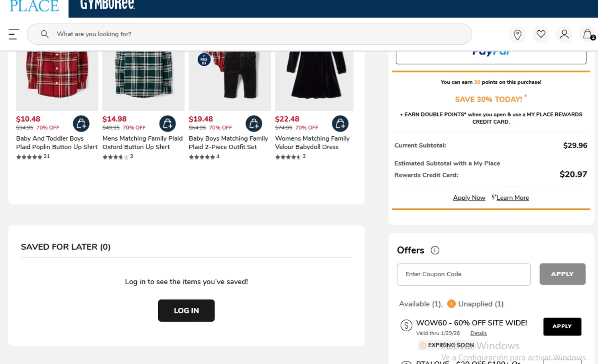Click the $20.97 estimated subtotal
This screenshot has height=364, width=598.
click(573, 174)
